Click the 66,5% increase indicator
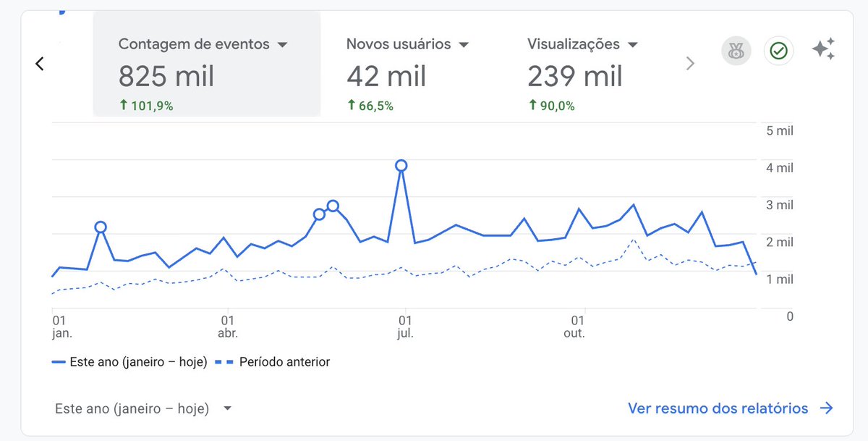This screenshot has width=868, height=441. [370, 106]
